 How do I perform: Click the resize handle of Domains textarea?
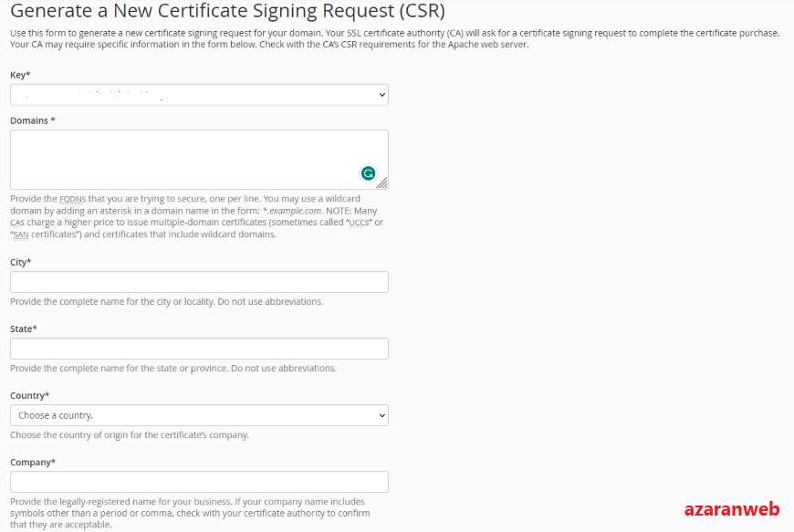click(x=382, y=183)
